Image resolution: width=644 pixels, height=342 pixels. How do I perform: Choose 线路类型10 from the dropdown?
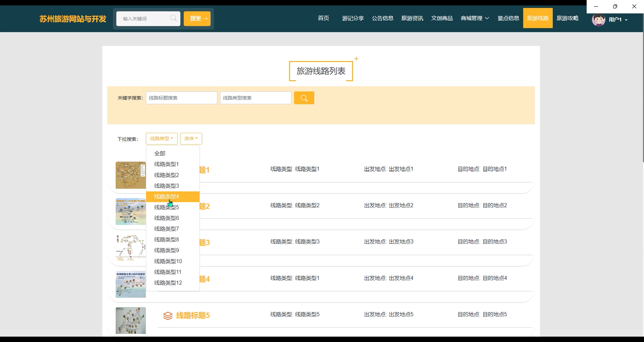tap(173, 261)
